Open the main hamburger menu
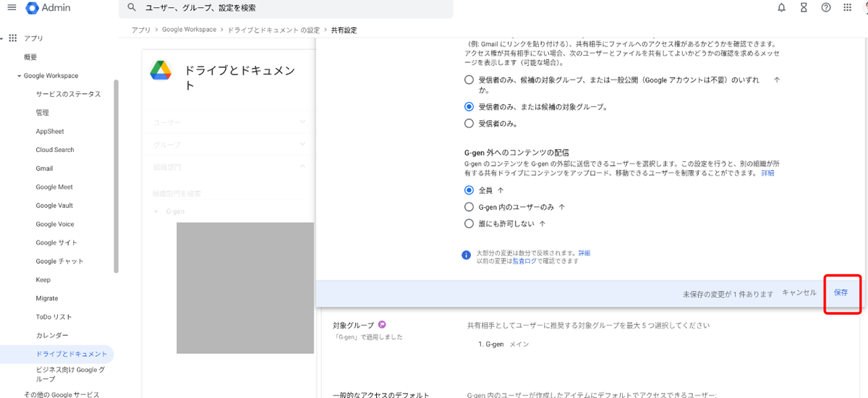The width and height of the screenshot is (868, 398). [12, 8]
